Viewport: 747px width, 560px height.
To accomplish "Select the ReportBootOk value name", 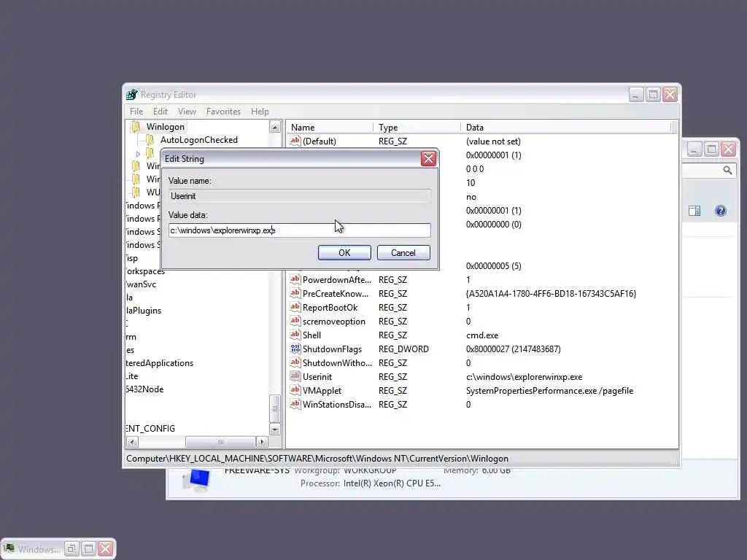I will [330, 308].
